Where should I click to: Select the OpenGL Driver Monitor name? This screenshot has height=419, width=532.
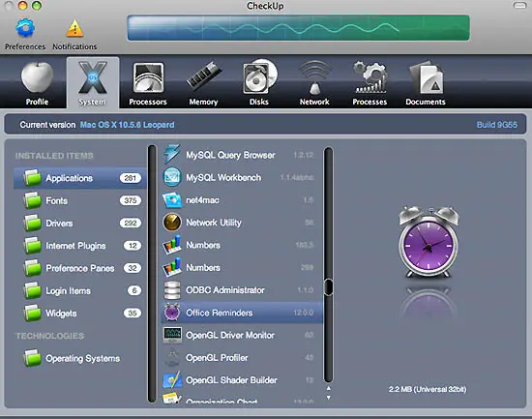(230, 336)
